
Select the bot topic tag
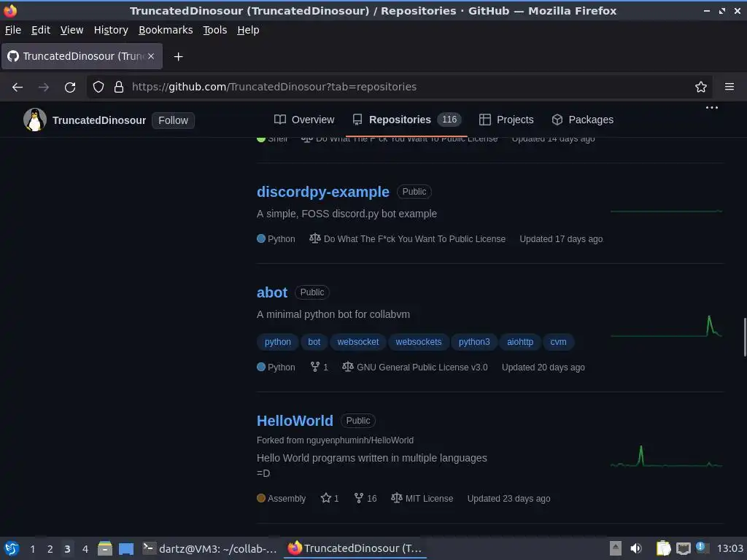pos(314,342)
